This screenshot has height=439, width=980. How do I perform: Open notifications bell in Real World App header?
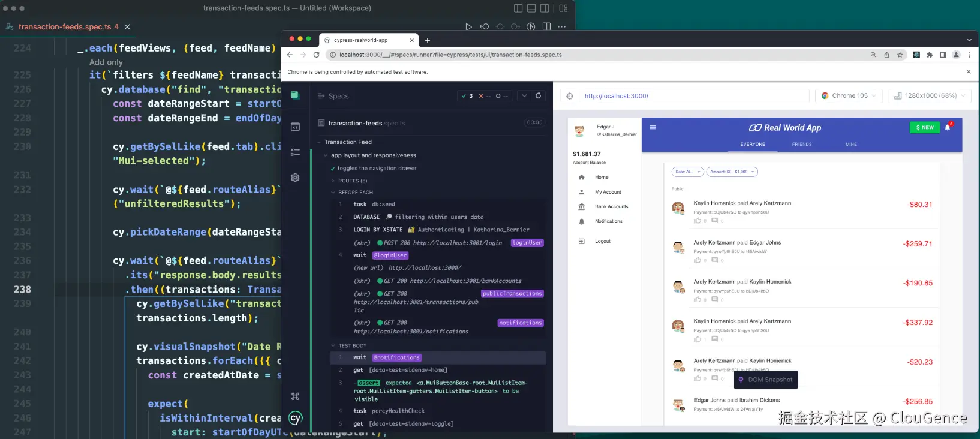[948, 127]
